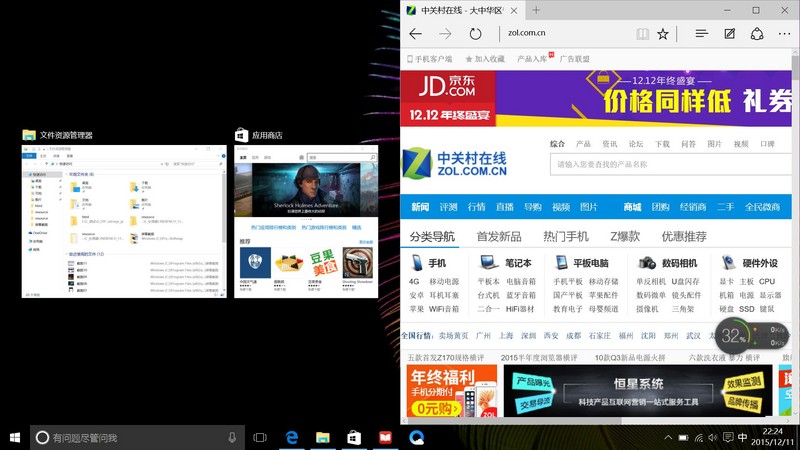Click the forward navigation arrow in Edge
Image resolution: width=800 pixels, height=450 pixels.
(x=445, y=34)
